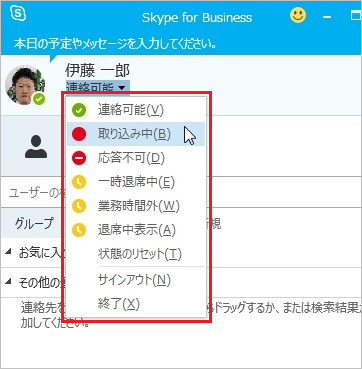Click the name 伊藤 一郎
The width and height of the screenshot is (362, 369).
[x=97, y=71]
